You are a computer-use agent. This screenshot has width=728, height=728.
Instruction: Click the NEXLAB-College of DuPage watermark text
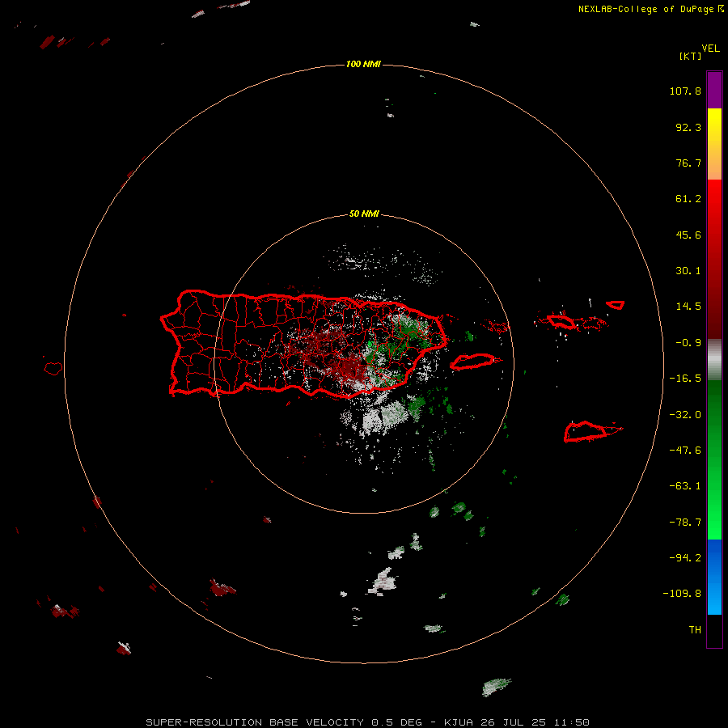click(x=651, y=9)
